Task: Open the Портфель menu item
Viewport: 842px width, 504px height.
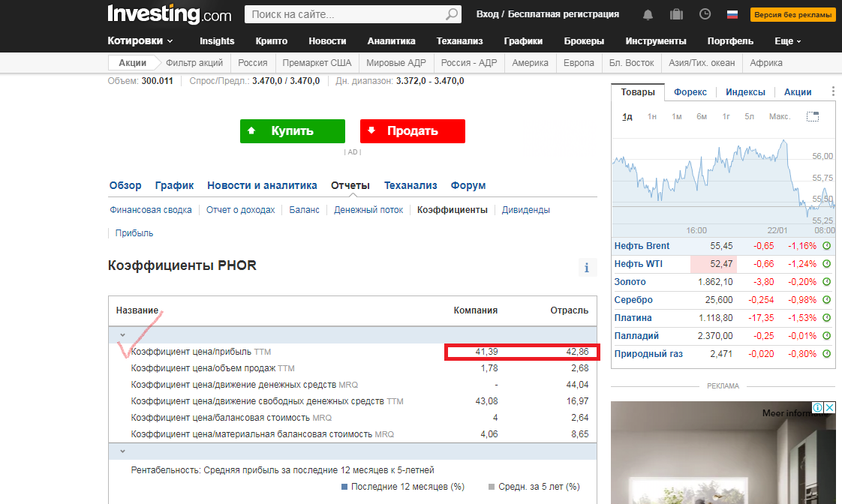Action: [730, 40]
